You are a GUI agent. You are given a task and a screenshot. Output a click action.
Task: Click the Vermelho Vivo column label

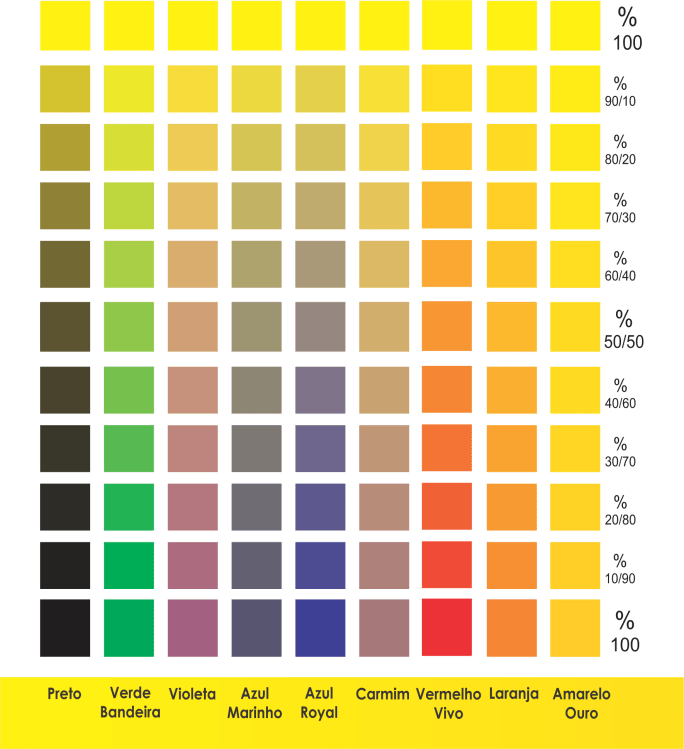[448, 703]
